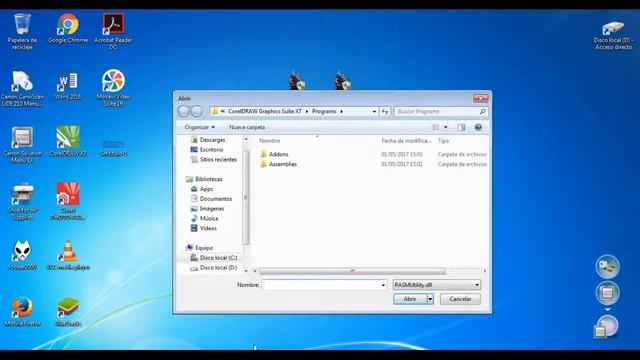
Task: Open Corel PHOTO-PAINT desktop shortcut
Action: (68, 202)
